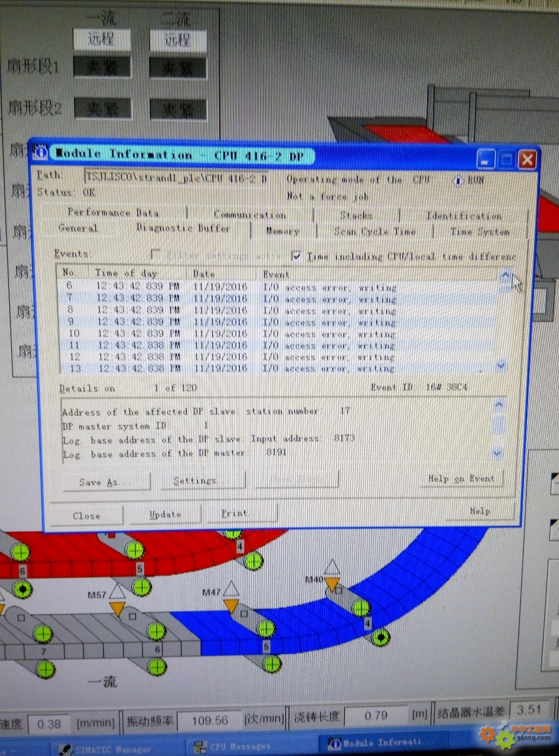Click the M40 orange triangle motor marker

(x=332, y=584)
